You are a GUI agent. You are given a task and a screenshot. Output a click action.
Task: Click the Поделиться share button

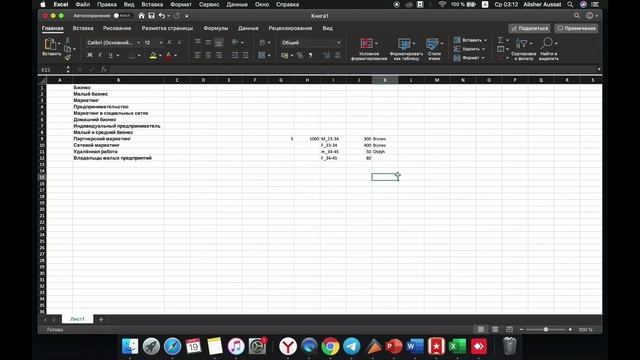point(529,28)
